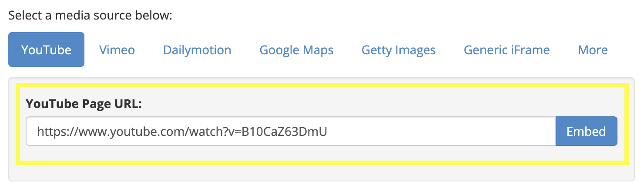Open the Dailymotion source tab

point(197,50)
